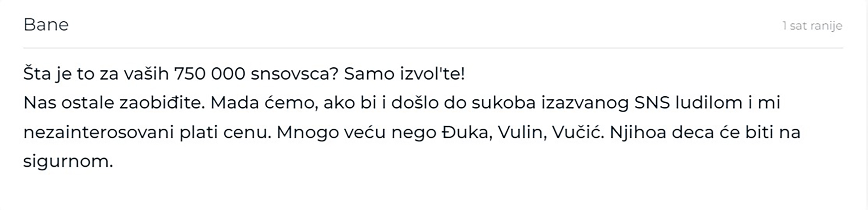Click the name 'Đuka,' in the comment

pos(467,132)
